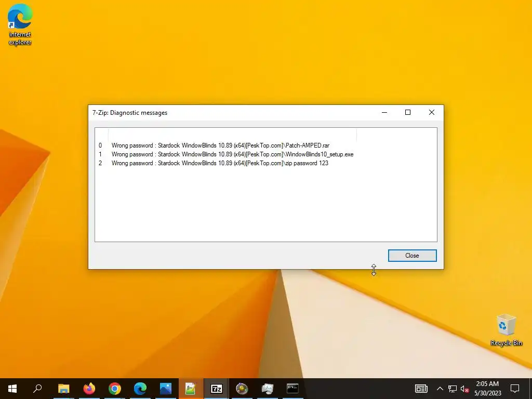The width and height of the screenshot is (532, 399).
Task: Select the WindowBlinds10_setup.exe wrong password message
Action: 232,154
